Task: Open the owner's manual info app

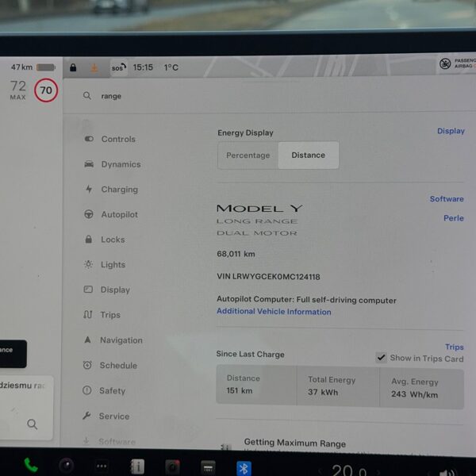Action: [137, 466]
